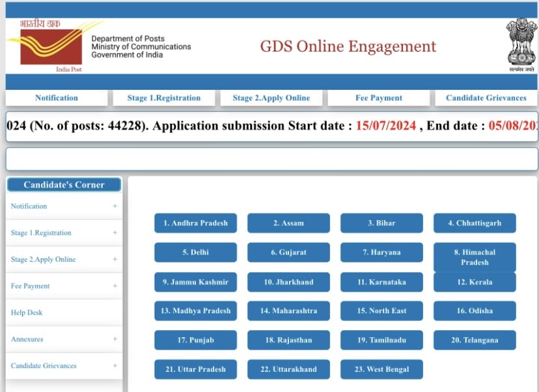Click the Candidate's Corner header
539x392 pixels.
64,185
